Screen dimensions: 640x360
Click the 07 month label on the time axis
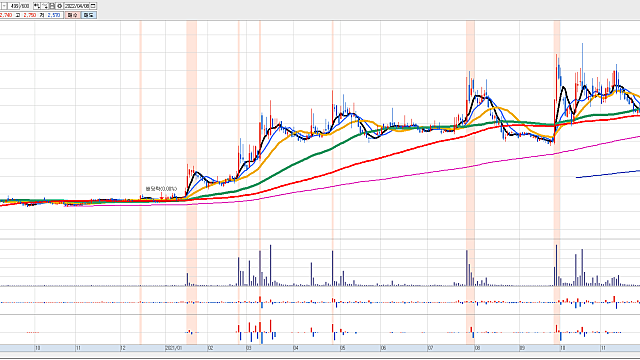pos(430,348)
